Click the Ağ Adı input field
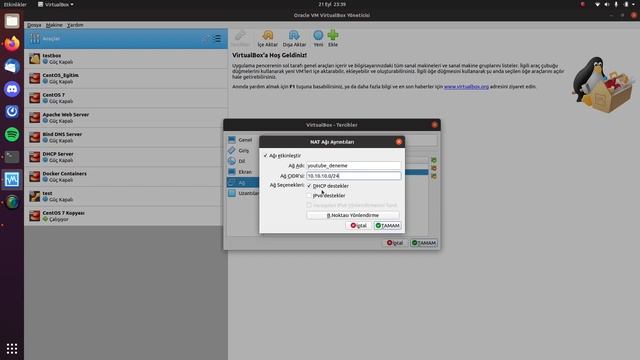Screen dimensions: 640x360 click(x=353, y=166)
